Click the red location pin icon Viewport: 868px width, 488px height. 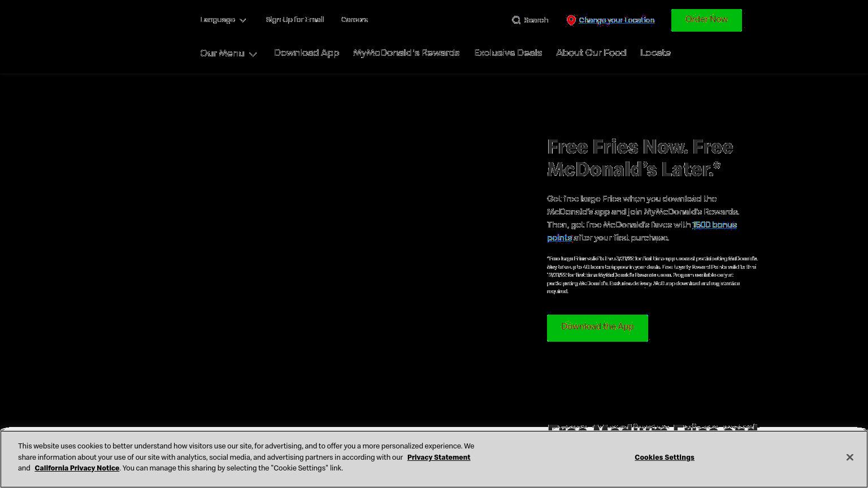click(571, 20)
